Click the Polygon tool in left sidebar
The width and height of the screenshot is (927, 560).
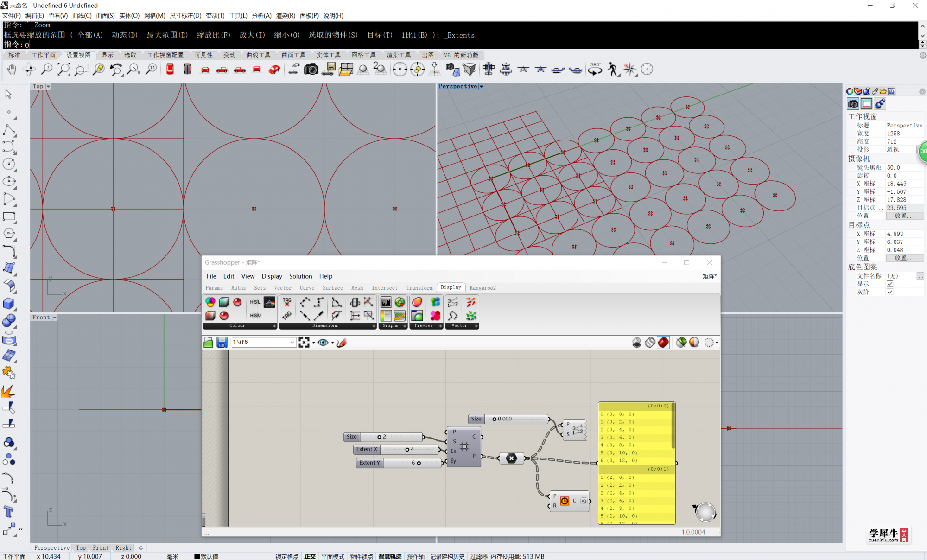point(8,233)
